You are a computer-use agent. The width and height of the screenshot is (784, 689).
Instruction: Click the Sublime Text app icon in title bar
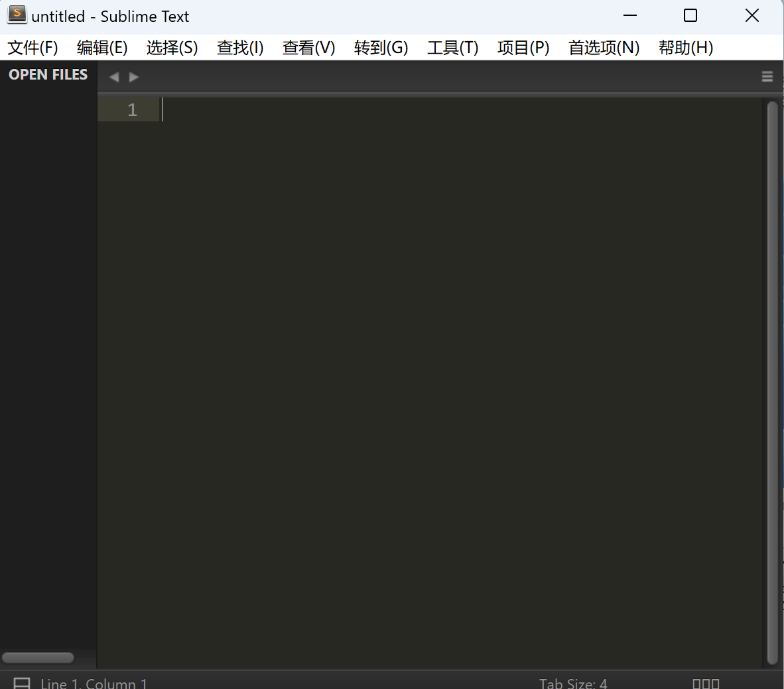(x=17, y=15)
